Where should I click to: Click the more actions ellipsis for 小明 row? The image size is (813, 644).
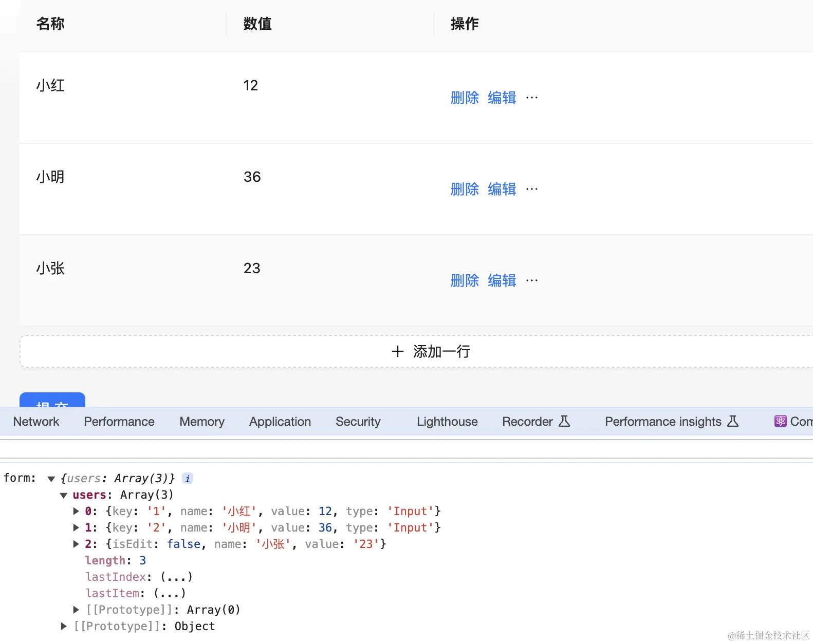point(532,189)
